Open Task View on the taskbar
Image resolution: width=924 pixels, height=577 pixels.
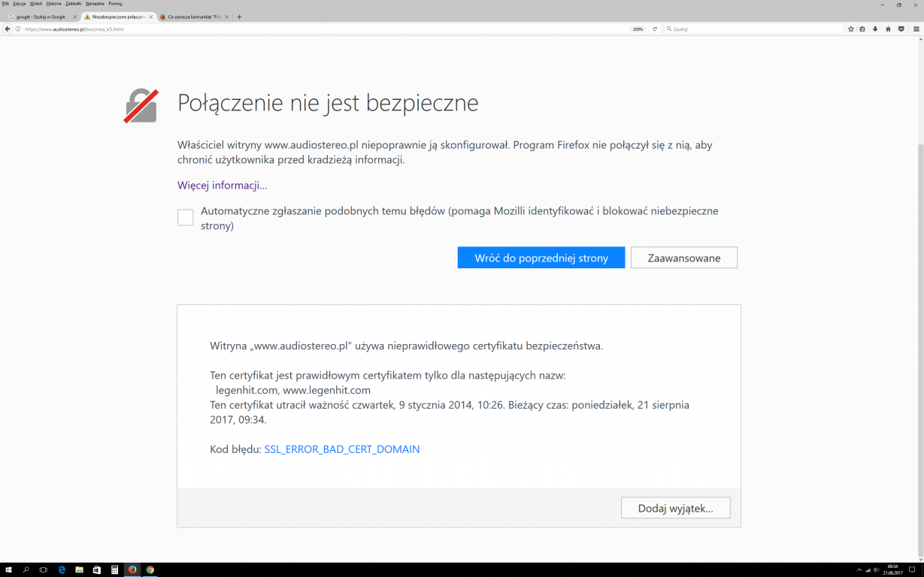pos(43,569)
